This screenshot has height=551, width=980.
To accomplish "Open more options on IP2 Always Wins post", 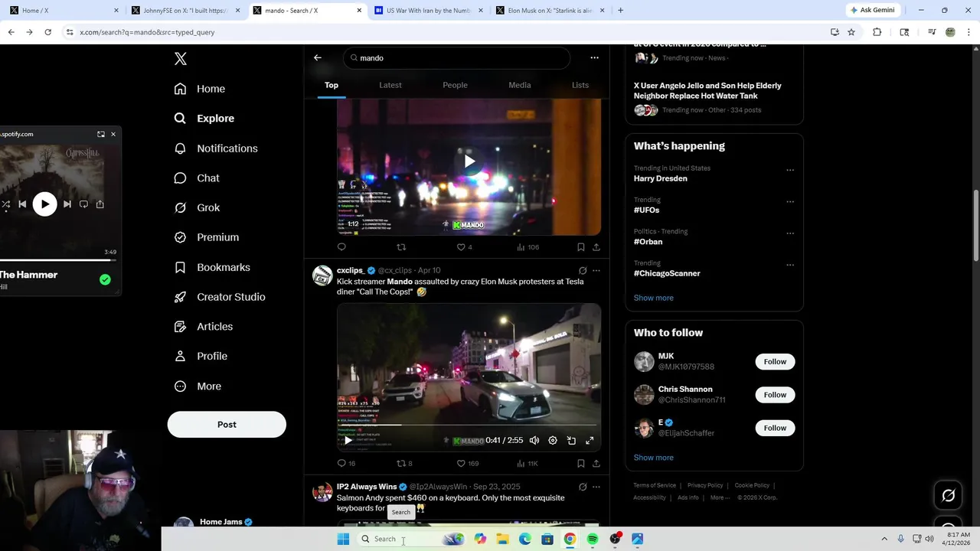I will point(596,487).
